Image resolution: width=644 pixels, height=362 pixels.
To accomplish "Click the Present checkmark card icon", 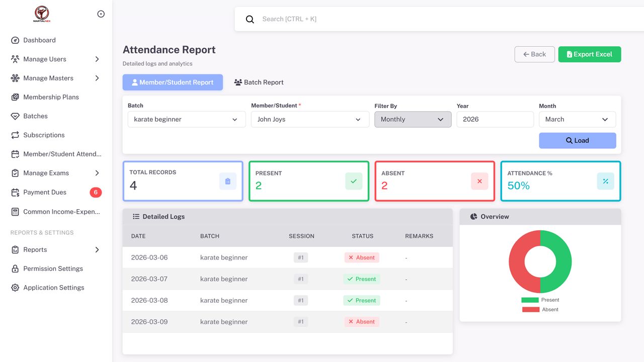I will point(353,181).
